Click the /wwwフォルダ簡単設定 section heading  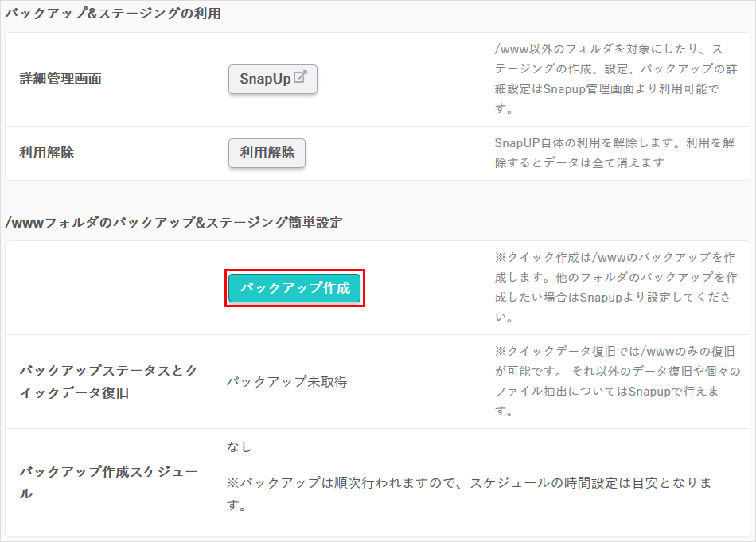point(173,223)
